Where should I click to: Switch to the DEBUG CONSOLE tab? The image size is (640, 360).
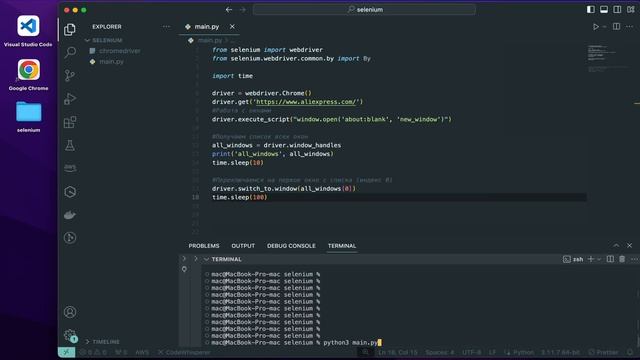(x=291, y=246)
